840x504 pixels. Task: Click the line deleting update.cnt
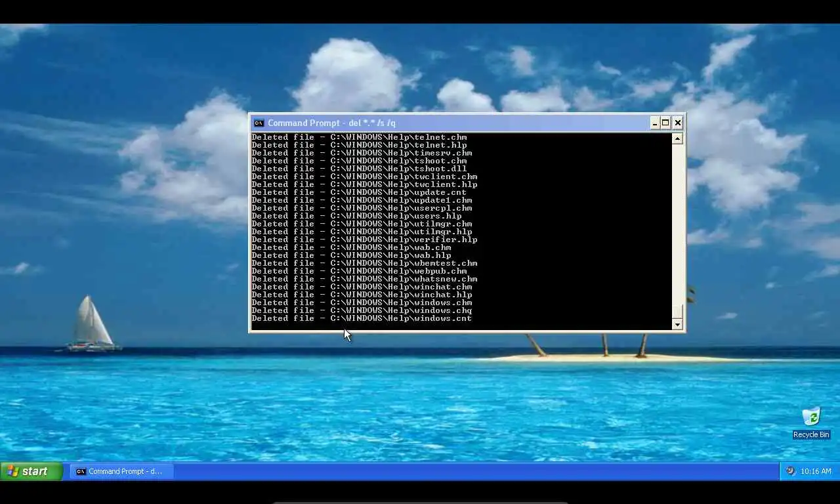coord(359,192)
